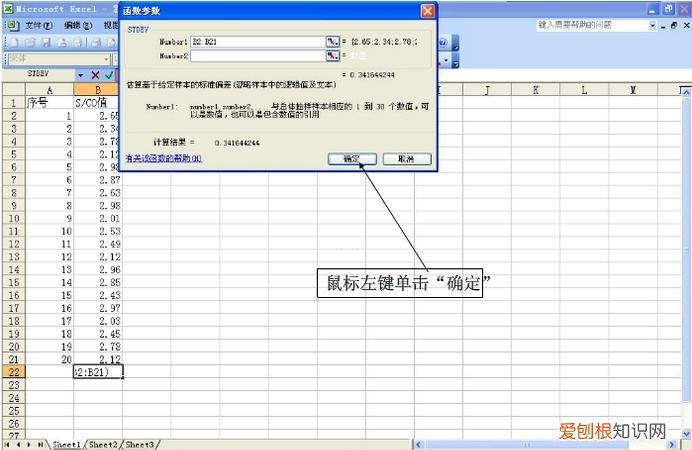
Task: Expand the standard toolbar options arrow
Action: 455,43
